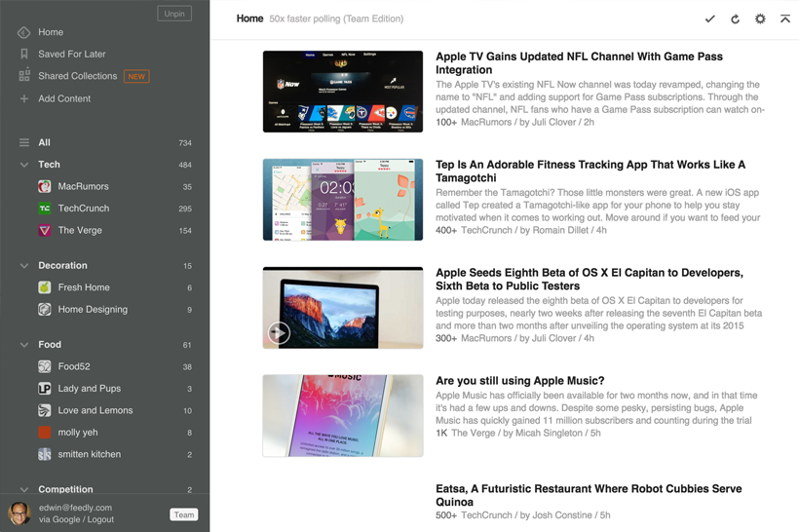
Task: Click the 734 unread count for All
Action: 185,143
